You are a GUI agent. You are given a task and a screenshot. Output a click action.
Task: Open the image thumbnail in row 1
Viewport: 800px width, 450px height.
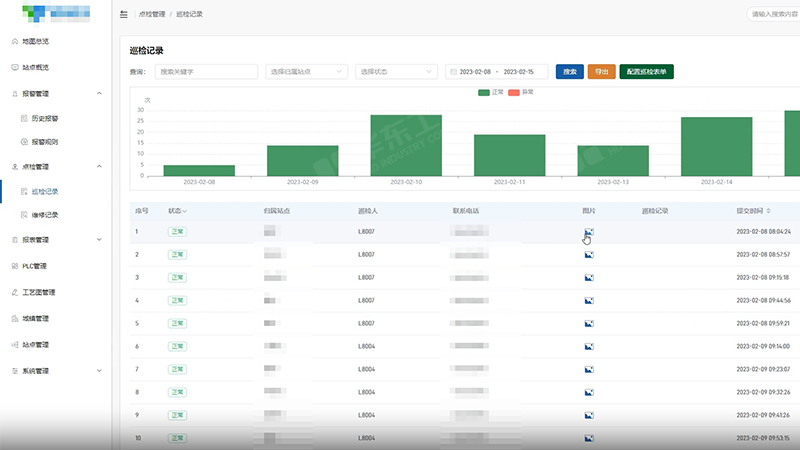(x=589, y=231)
